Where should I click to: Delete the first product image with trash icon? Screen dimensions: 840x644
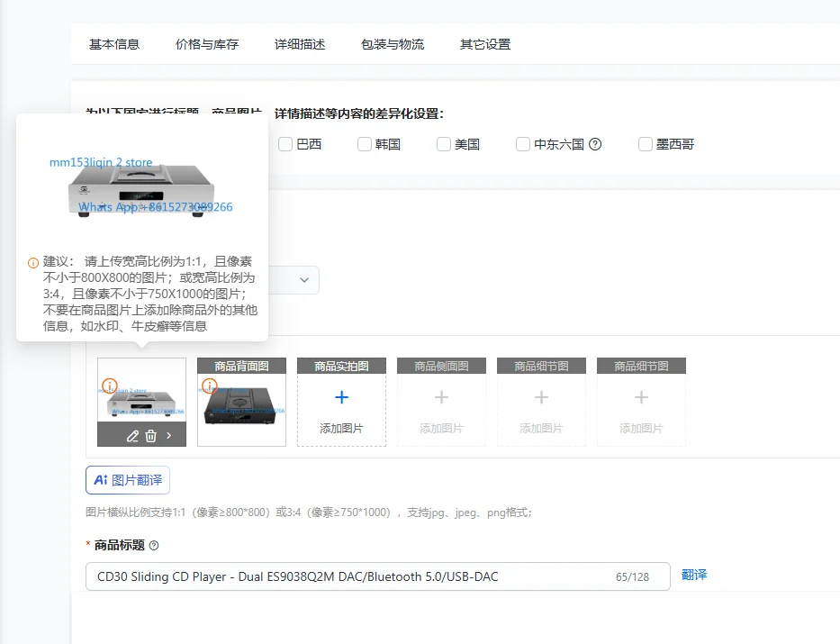151,436
